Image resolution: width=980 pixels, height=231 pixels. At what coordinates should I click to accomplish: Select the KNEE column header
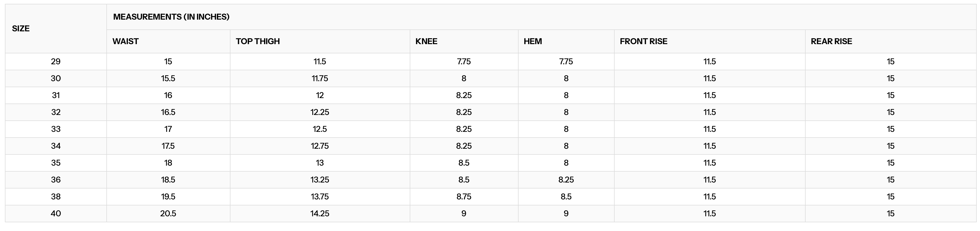click(x=426, y=41)
